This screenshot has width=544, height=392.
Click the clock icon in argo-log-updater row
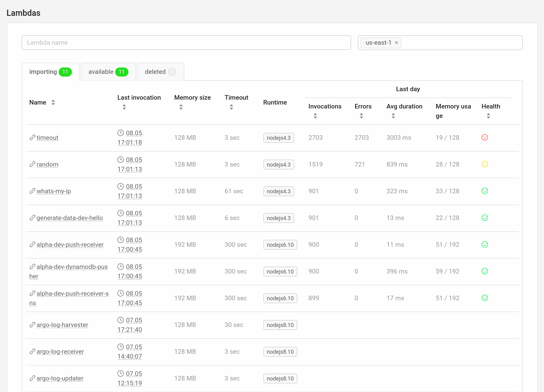121,373
